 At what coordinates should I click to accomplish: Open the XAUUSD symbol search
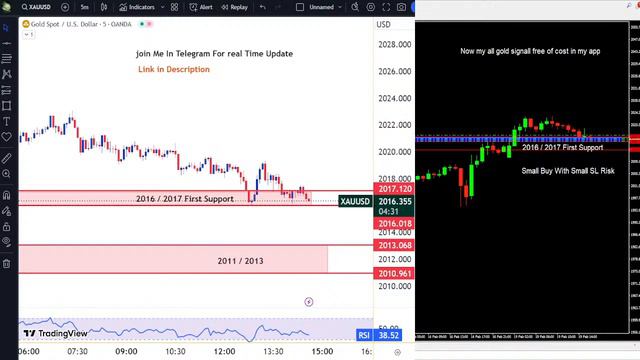36,7
